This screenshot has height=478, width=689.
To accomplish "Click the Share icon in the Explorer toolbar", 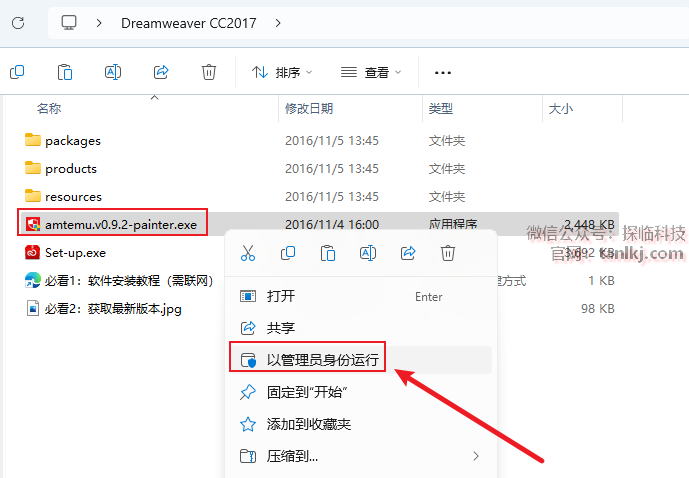I will [161, 72].
